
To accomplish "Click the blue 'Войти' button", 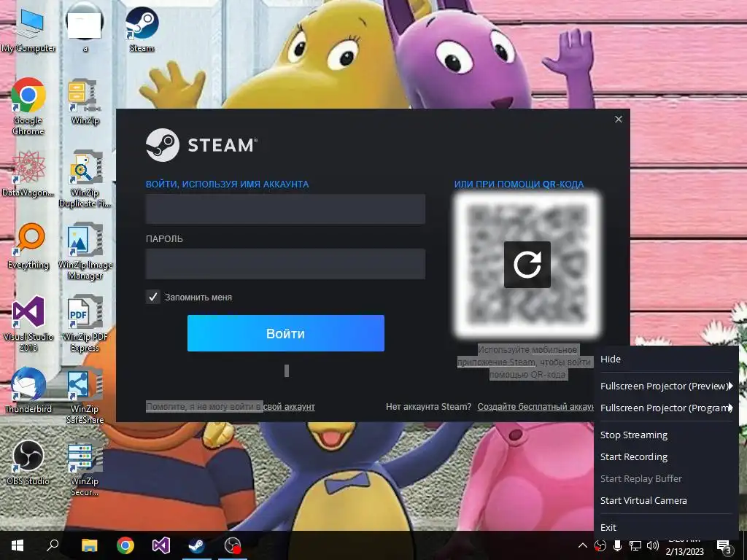I will point(286,333).
